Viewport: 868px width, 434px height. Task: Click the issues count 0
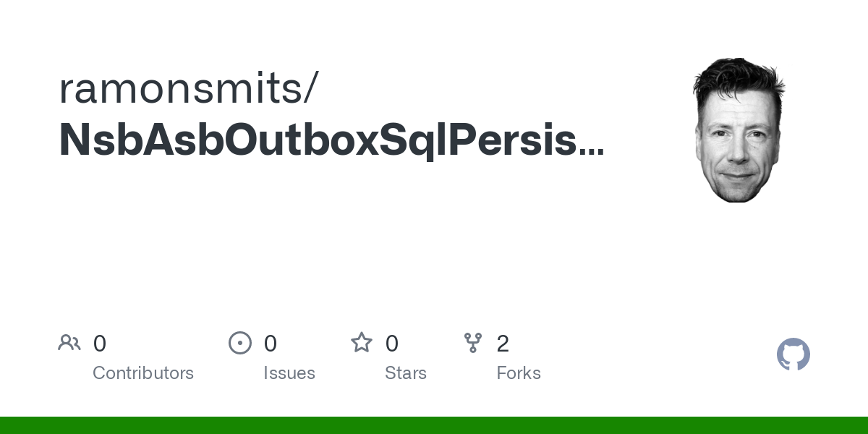click(x=271, y=344)
